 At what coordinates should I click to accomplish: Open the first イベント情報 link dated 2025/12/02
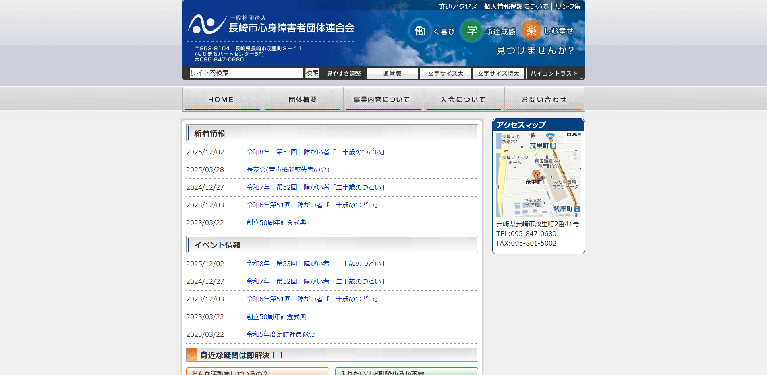pyautogui.click(x=316, y=264)
